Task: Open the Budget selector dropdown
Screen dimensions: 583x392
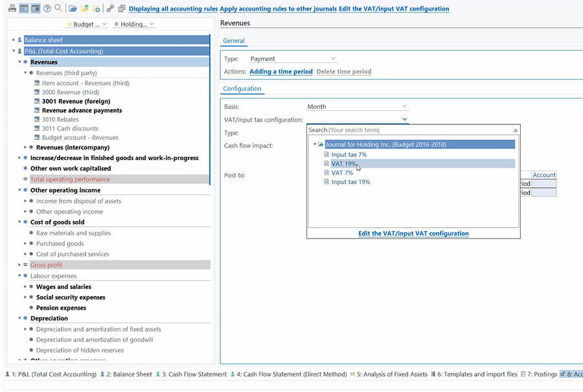Action: click(87, 24)
